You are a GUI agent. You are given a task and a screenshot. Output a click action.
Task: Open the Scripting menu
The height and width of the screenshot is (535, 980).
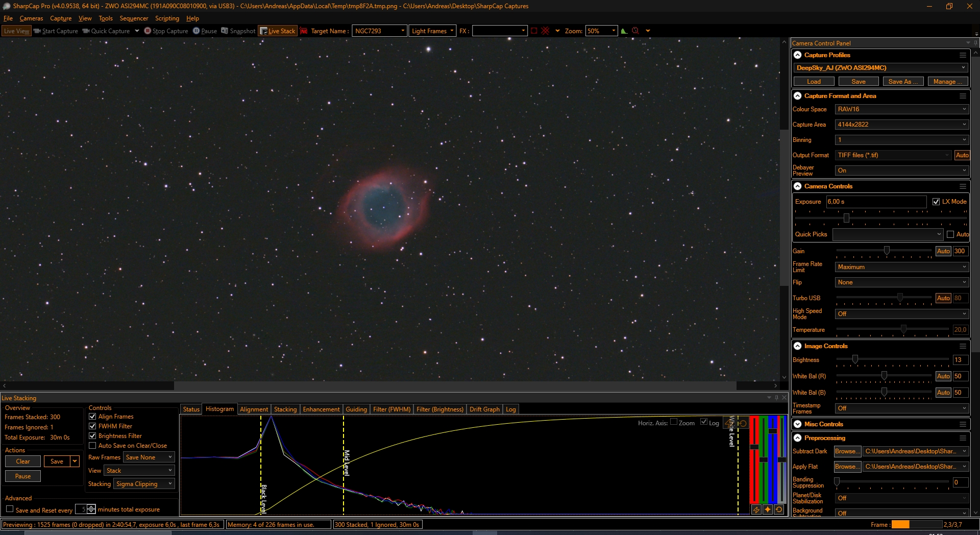[167, 18]
